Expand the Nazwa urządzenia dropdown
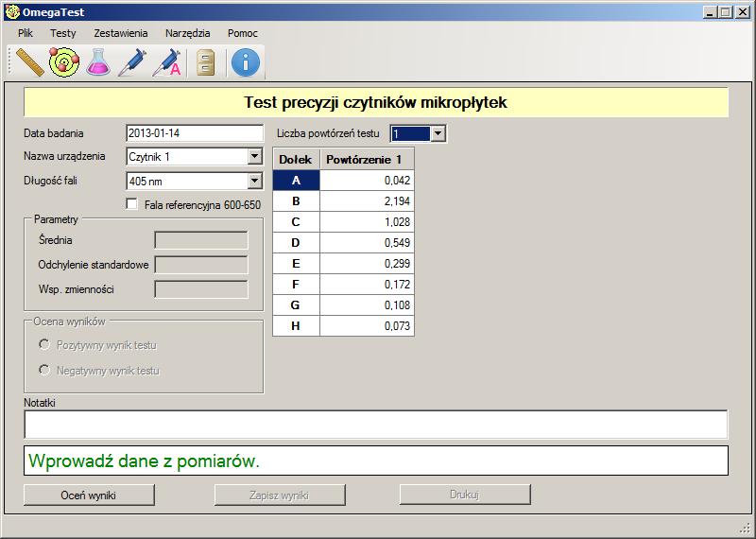Viewport: 756px width, 539px height. point(254,157)
